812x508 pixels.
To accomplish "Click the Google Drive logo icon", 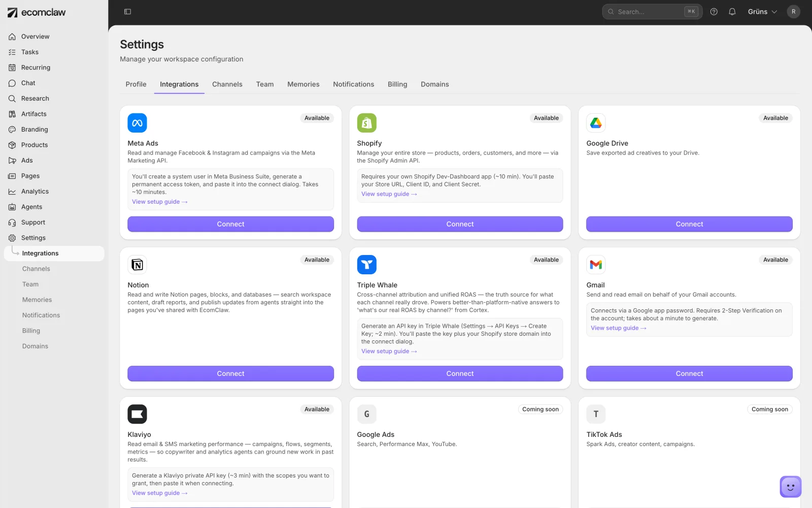I will coord(596,123).
